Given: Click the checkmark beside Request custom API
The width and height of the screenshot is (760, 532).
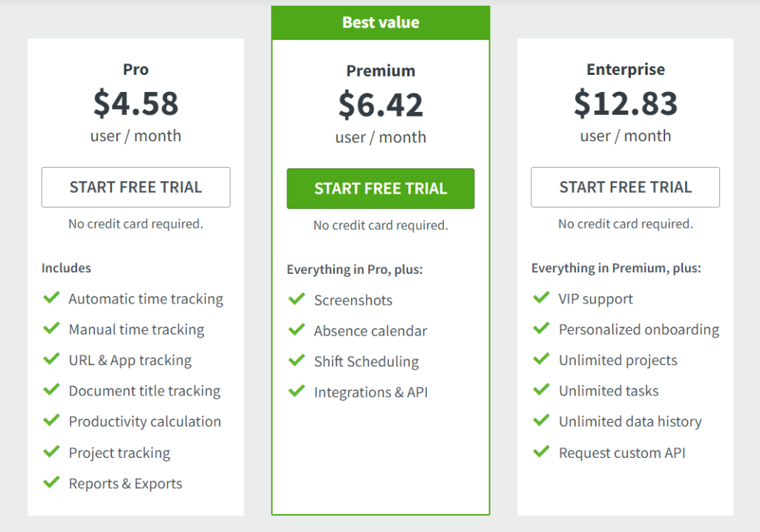Looking at the screenshot, I should click(542, 452).
